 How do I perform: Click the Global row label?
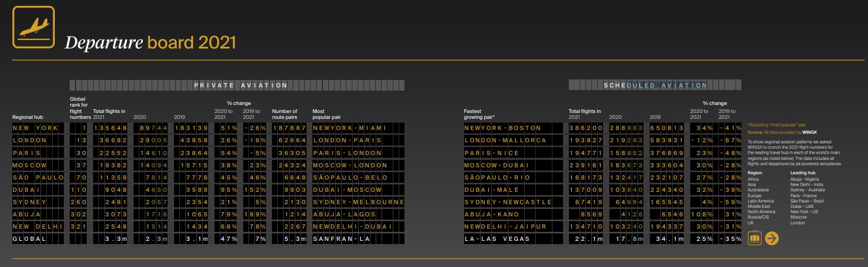[x=30, y=239]
